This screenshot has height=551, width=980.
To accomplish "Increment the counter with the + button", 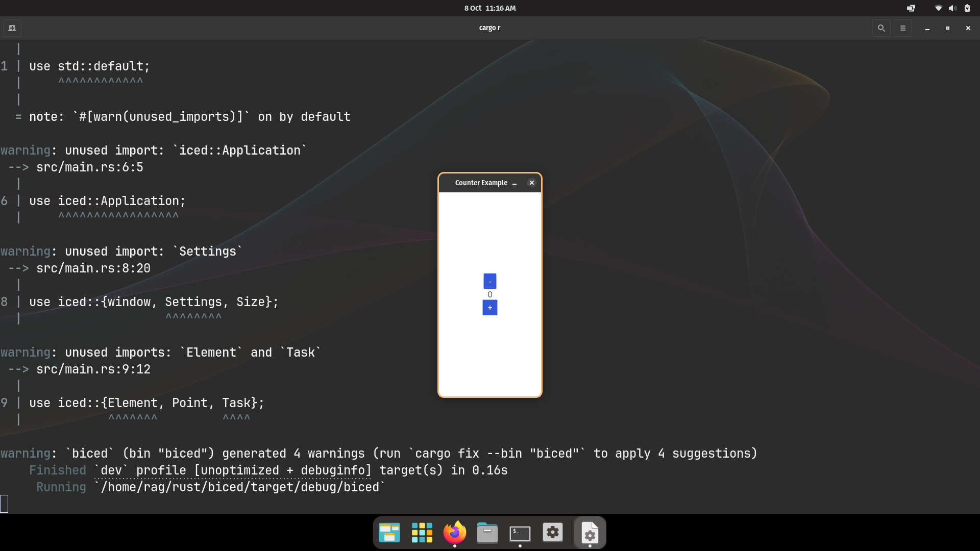I will (x=489, y=308).
